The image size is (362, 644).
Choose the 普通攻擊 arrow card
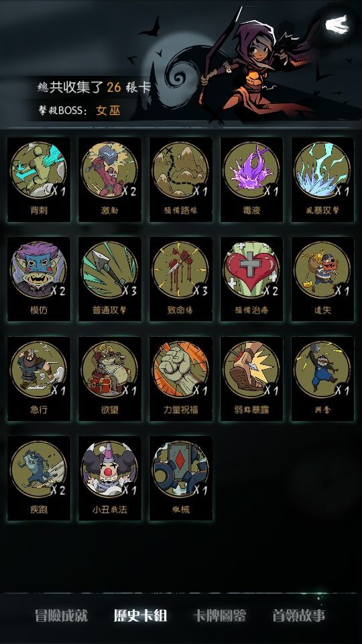[x=109, y=279]
